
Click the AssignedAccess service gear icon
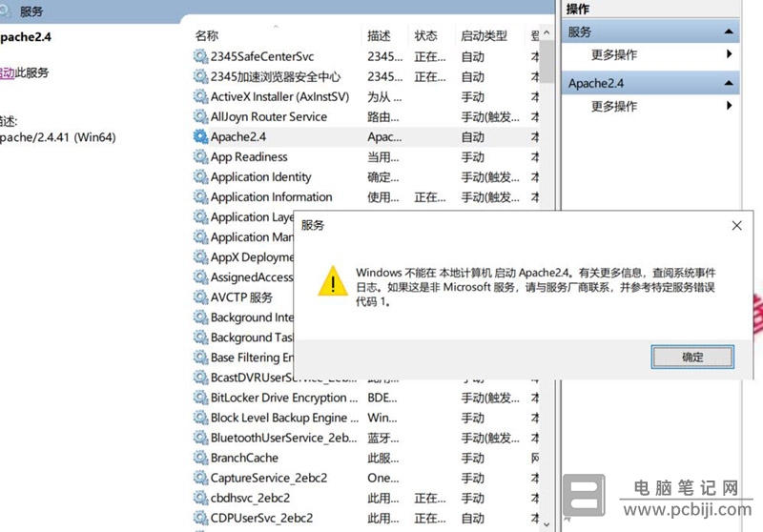[200, 276]
